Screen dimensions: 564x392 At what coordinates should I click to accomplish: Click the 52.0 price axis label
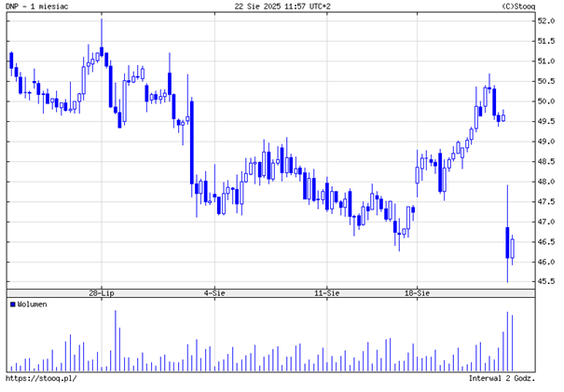pyautogui.click(x=546, y=20)
